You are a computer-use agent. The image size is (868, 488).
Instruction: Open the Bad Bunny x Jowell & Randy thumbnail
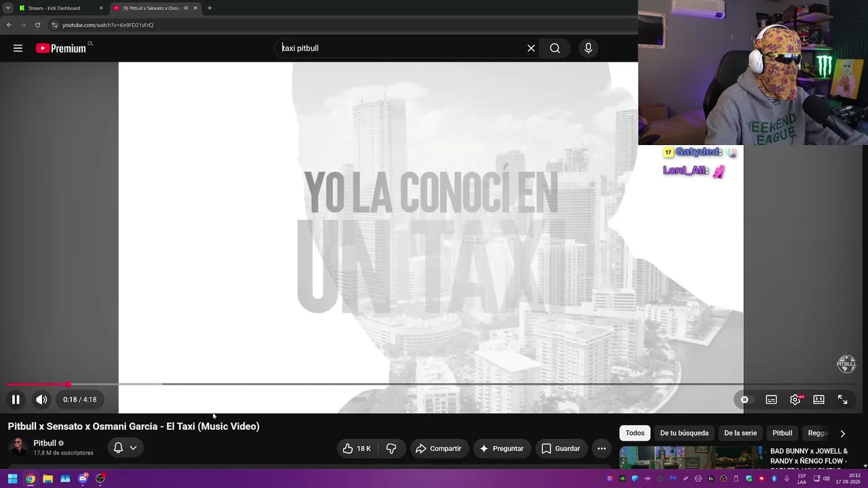(x=691, y=457)
